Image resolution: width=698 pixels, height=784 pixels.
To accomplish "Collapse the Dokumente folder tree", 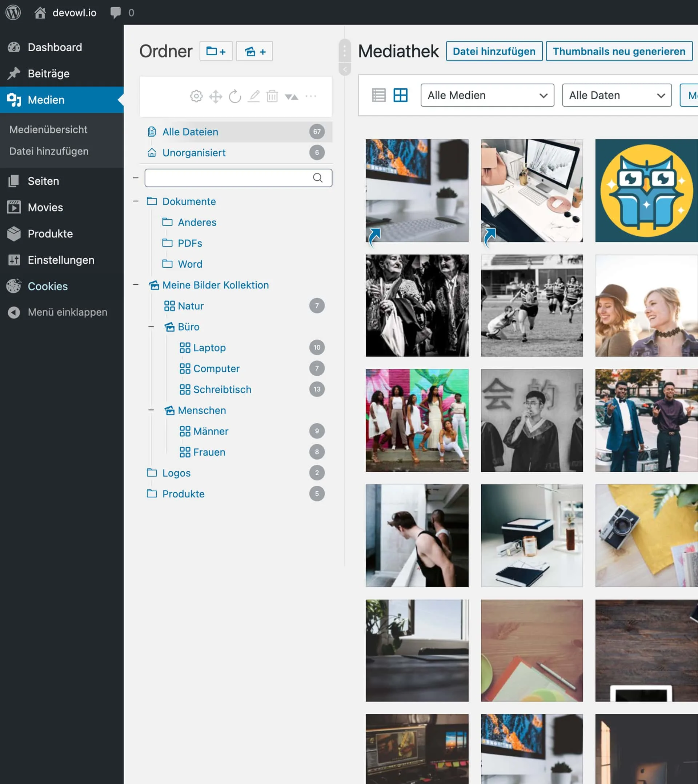I will [136, 201].
